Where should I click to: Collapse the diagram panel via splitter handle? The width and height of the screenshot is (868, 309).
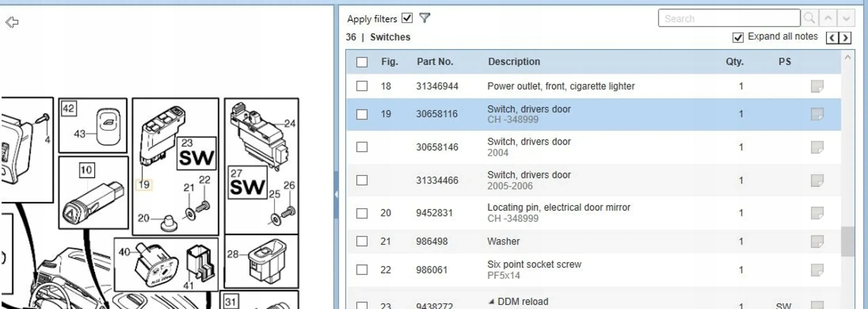[336, 194]
